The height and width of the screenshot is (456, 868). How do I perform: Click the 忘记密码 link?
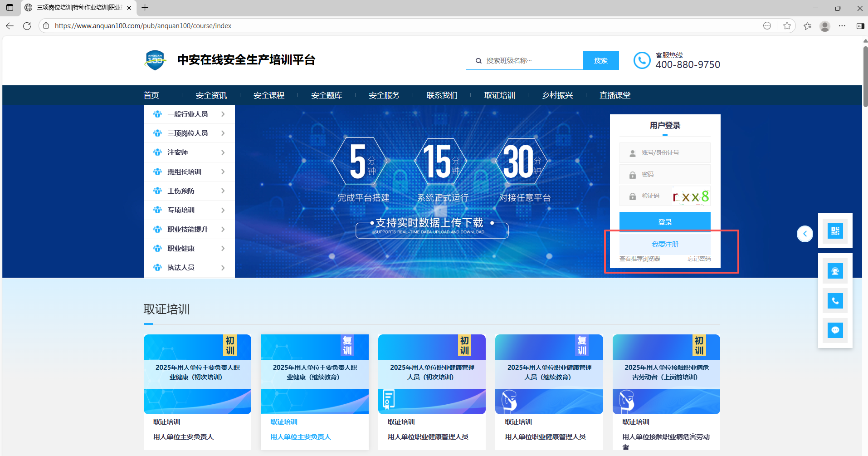tap(698, 259)
